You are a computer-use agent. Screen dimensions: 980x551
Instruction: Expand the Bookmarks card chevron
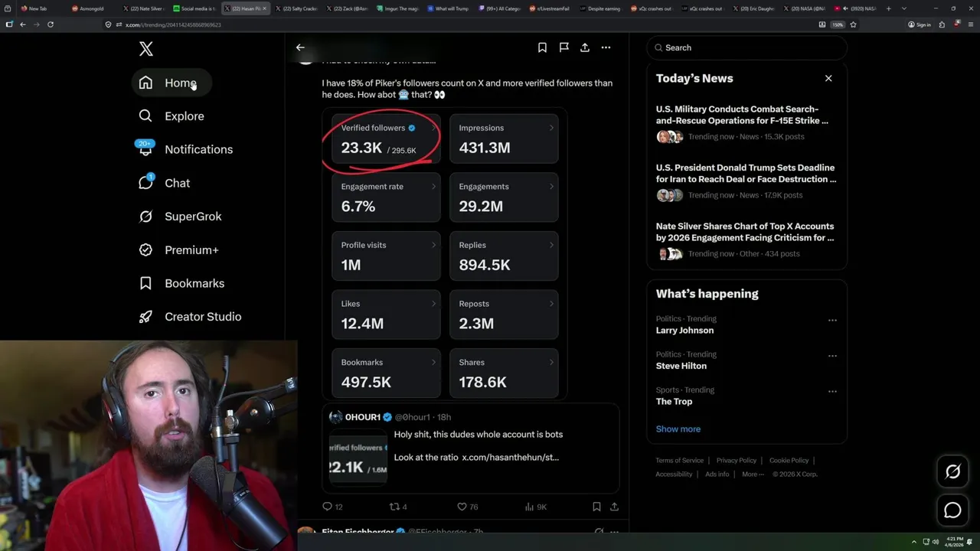click(433, 362)
